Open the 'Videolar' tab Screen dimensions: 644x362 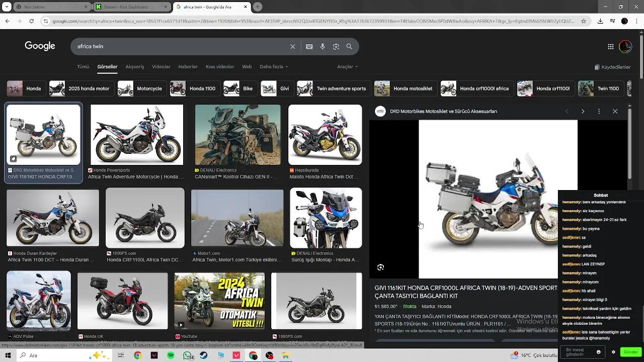click(161, 67)
